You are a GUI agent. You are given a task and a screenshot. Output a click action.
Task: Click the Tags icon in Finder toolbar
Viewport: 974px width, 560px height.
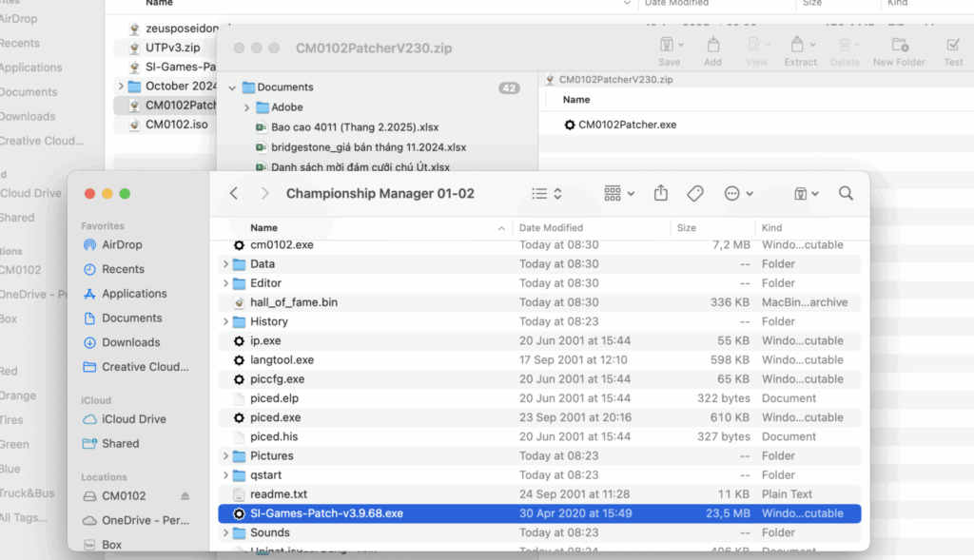coord(695,193)
